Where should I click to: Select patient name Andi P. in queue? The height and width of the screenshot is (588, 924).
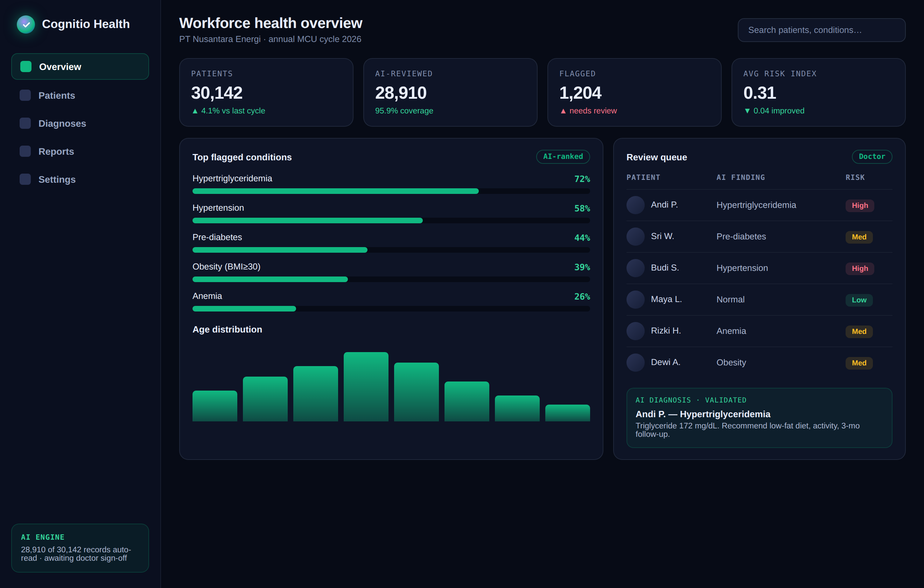(x=664, y=204)
